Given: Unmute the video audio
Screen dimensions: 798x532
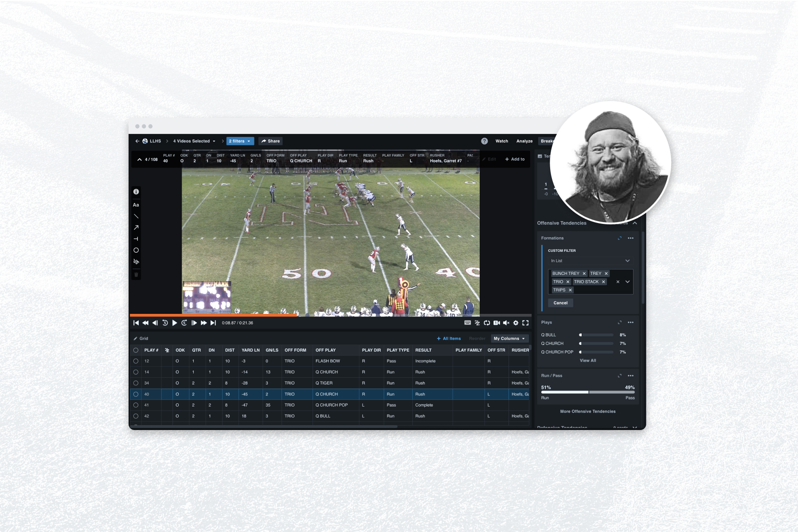Looking at the screenshot, I should pyautogui.click(x=506, y=323).
